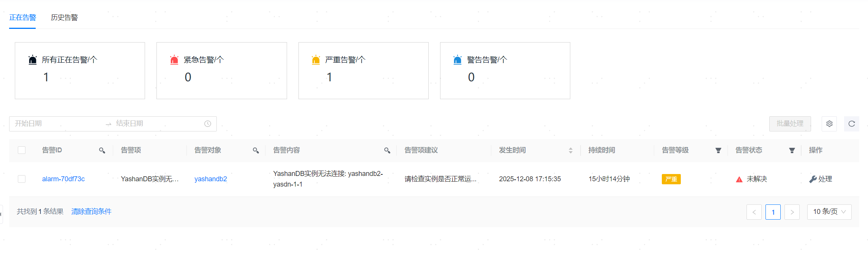Switch to the 历史告警 tab
This screenshot has height=258, width=868.
coord(64,17)
